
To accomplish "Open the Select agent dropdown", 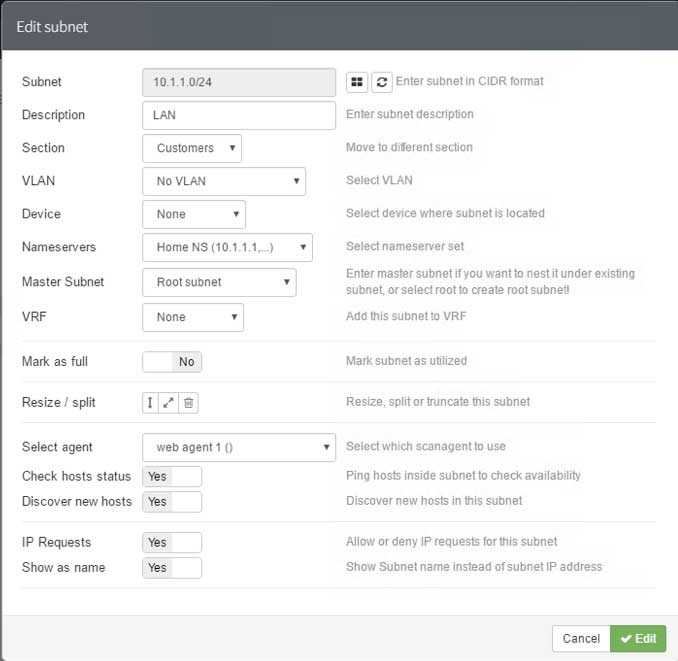I will (239, 447).
